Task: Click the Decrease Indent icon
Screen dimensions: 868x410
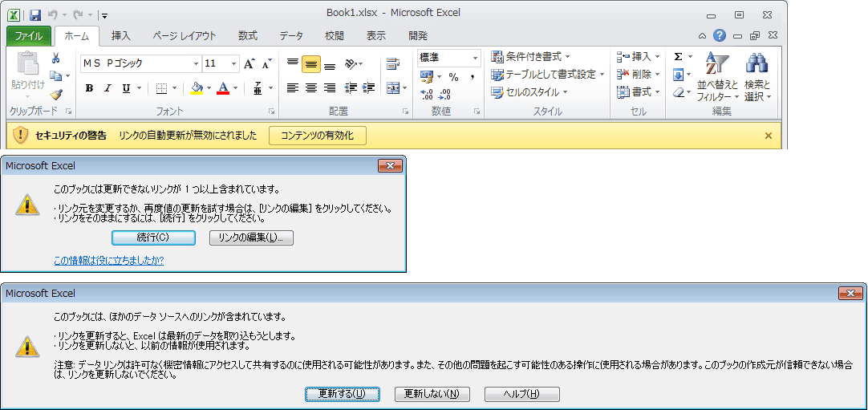Action: tap(351, 88)
